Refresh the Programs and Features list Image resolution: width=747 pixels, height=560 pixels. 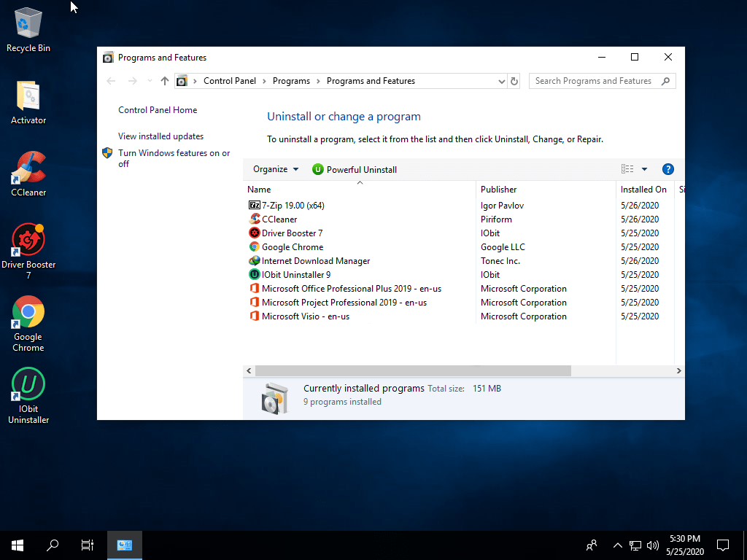(x=514, y=81)
